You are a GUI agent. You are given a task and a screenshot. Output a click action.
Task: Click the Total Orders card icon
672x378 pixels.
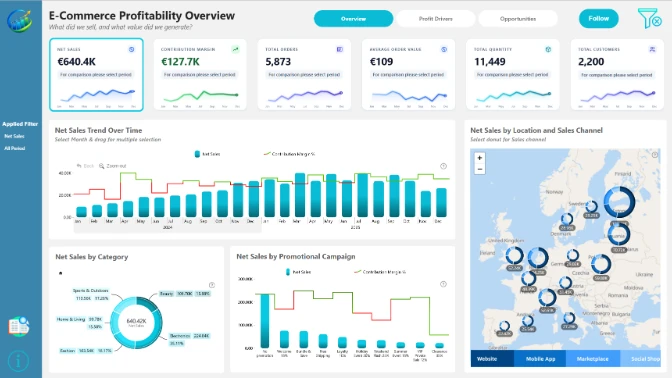point(339,49)
